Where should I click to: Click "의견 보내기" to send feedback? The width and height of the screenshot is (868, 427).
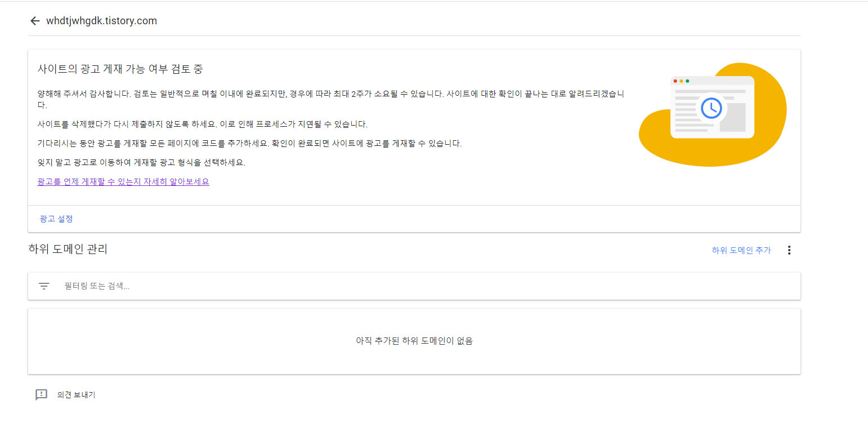tap(75, 394)
